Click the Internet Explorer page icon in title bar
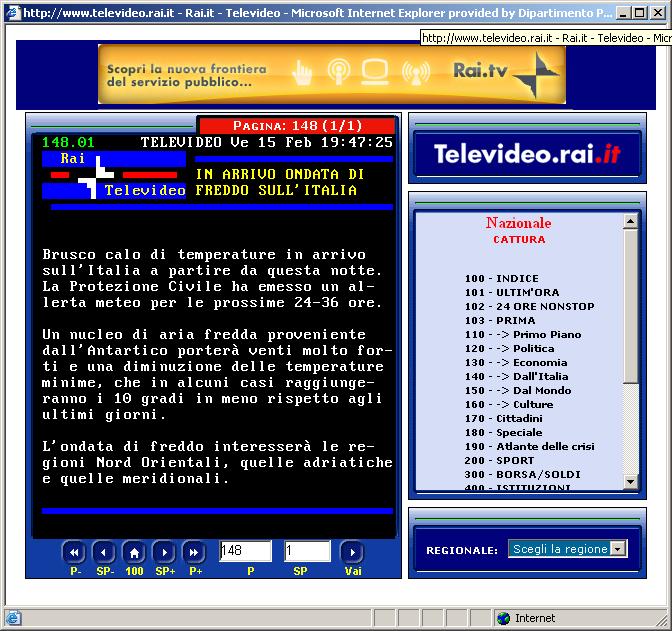 click(13, 12)
